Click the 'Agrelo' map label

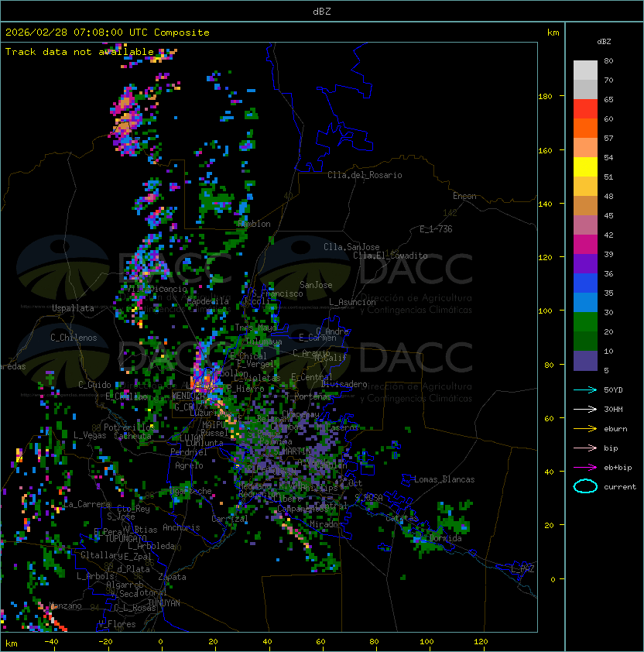189,465
